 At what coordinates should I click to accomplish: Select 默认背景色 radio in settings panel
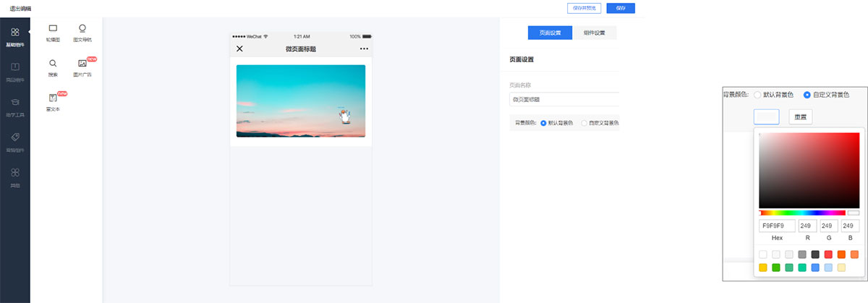coord(543,123)
